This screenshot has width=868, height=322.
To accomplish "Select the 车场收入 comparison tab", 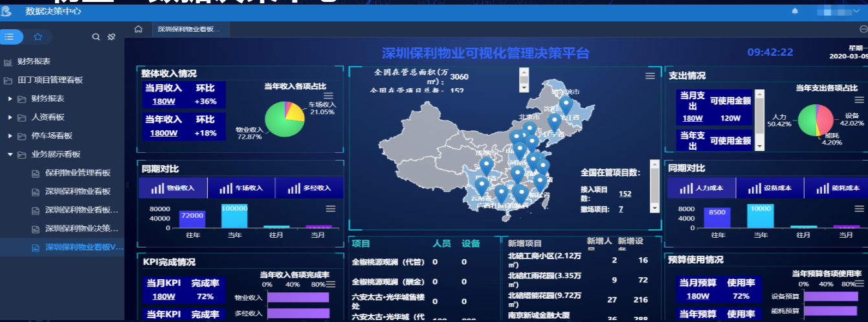I will click(x=241, y=188).
